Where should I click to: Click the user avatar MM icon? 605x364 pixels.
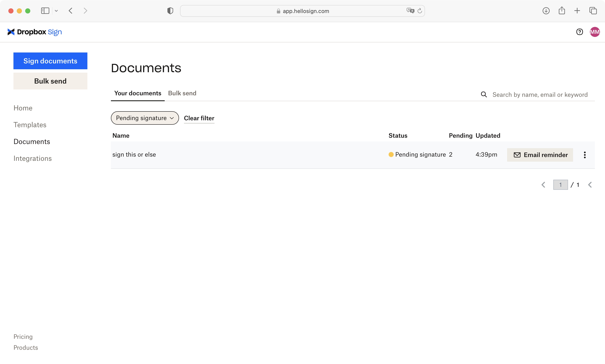[x=595, y=31]
